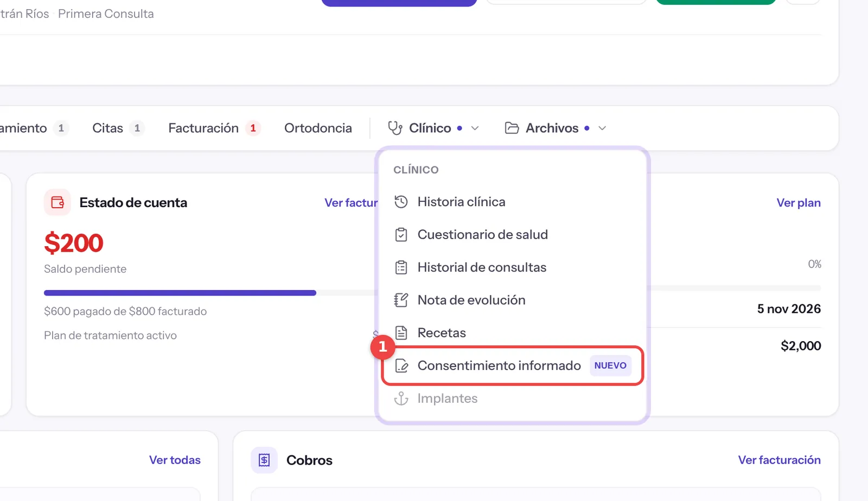Click the Facturación red count badge
The image size is (868, 501).
click(x=253, y=128)
